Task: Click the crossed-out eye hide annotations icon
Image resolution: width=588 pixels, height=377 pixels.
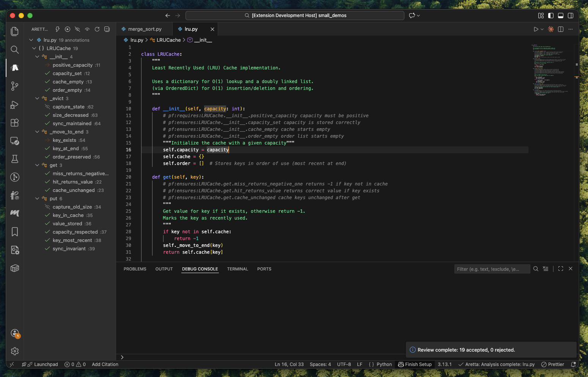Action: click(77, 29)
